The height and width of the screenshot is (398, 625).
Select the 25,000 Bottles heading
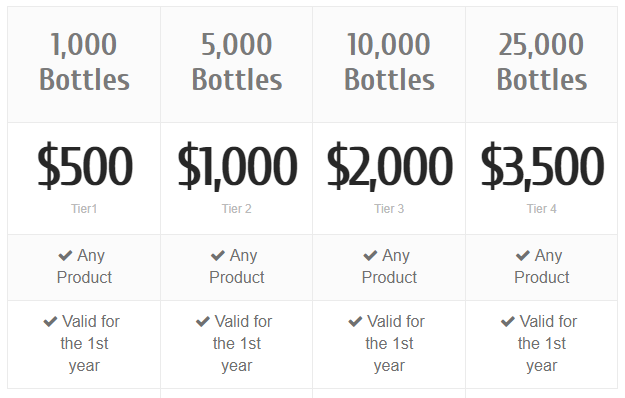[x=542, y=62]
